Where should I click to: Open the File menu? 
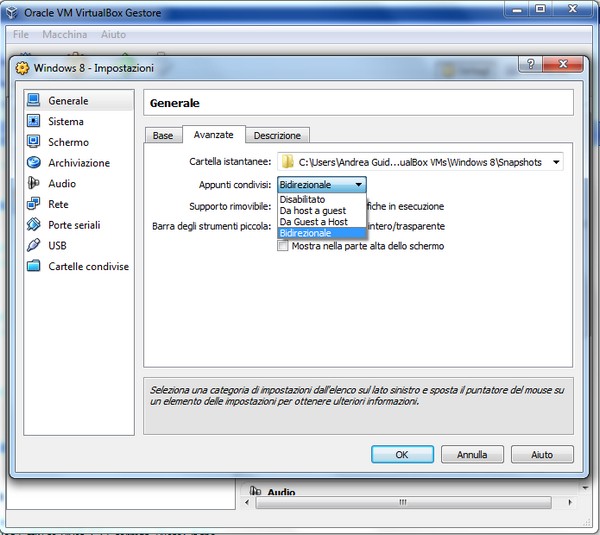click(x=21, y=34)
